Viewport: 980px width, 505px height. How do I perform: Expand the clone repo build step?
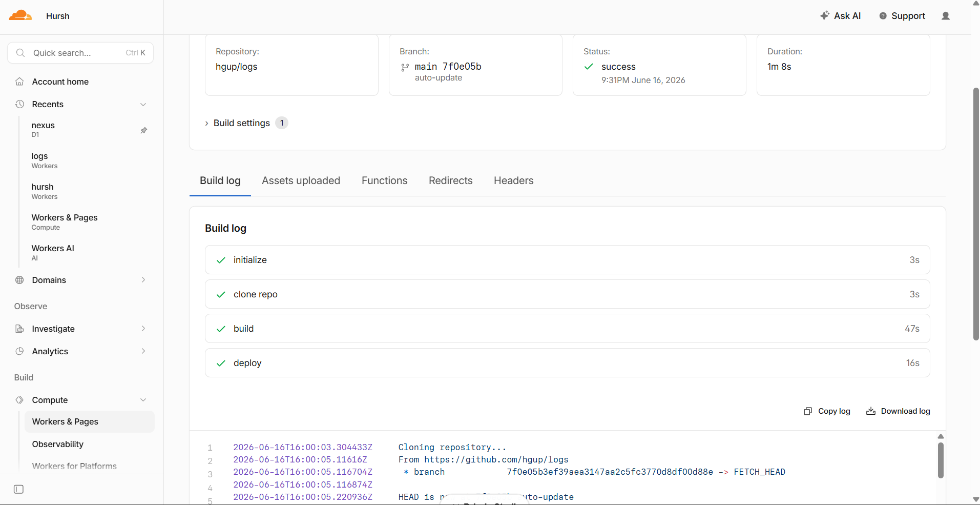click(567, 294)
